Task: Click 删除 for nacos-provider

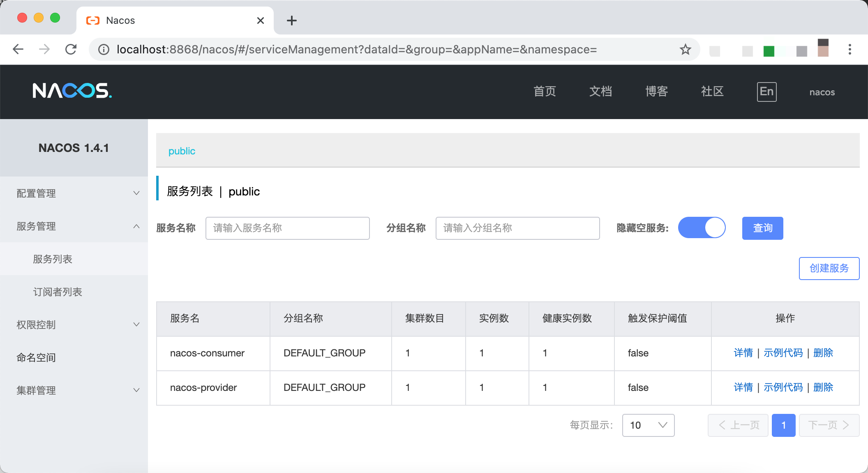Action: pyautogui.click(x=823, y=387)
